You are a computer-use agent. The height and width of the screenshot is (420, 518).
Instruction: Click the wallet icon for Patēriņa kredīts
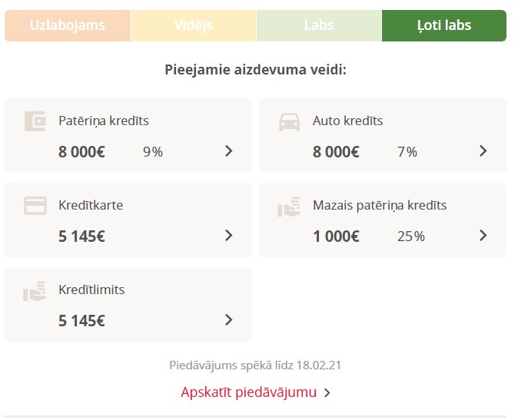(35, 121)
